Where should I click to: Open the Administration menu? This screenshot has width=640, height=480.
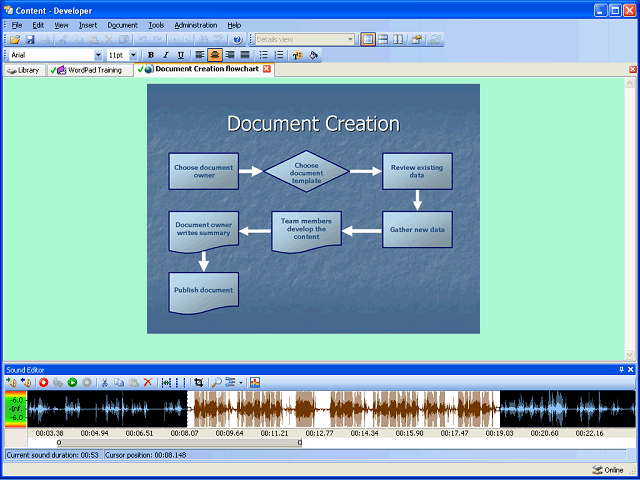pyautogui.click(x=196, y=25)
